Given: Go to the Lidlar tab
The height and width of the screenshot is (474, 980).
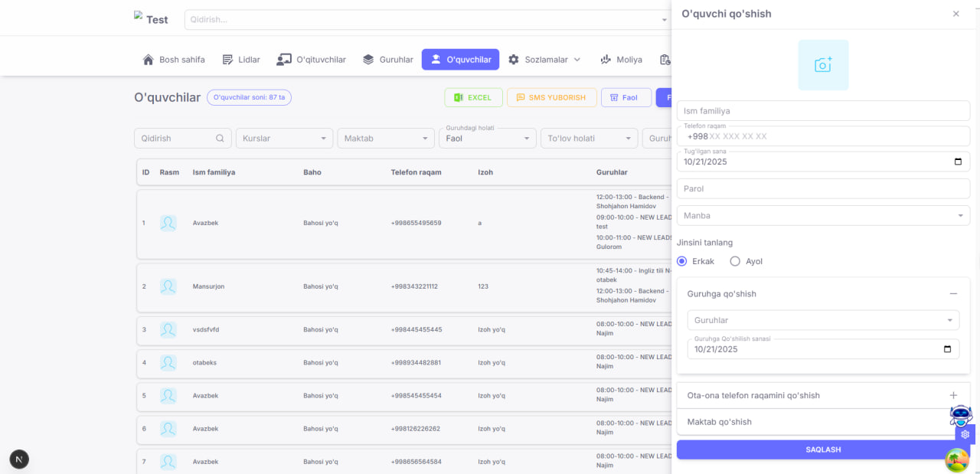Looking at the screenshot, I should (x=241, y=60).
